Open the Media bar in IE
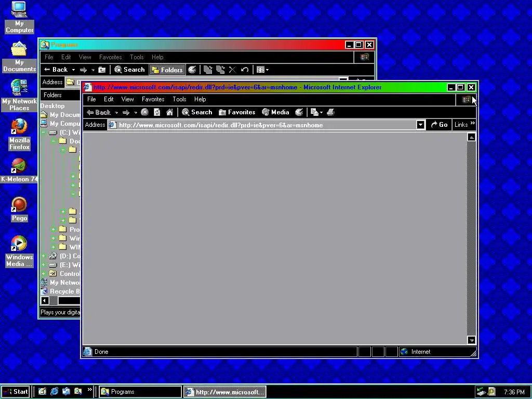 click(x=275, y=112)
